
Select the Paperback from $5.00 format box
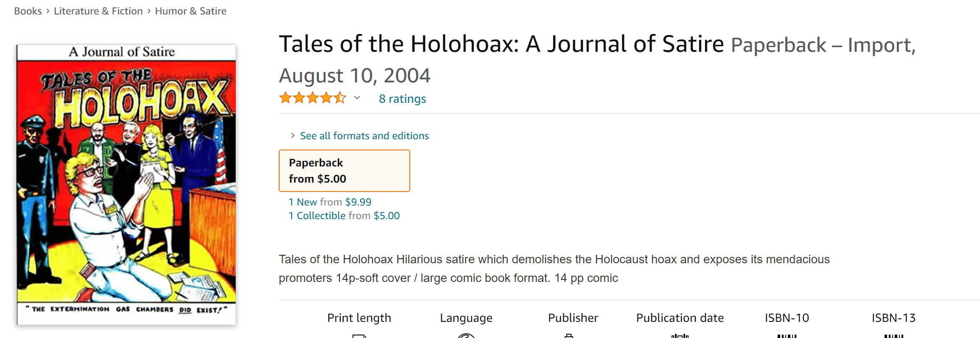point(344,171)
